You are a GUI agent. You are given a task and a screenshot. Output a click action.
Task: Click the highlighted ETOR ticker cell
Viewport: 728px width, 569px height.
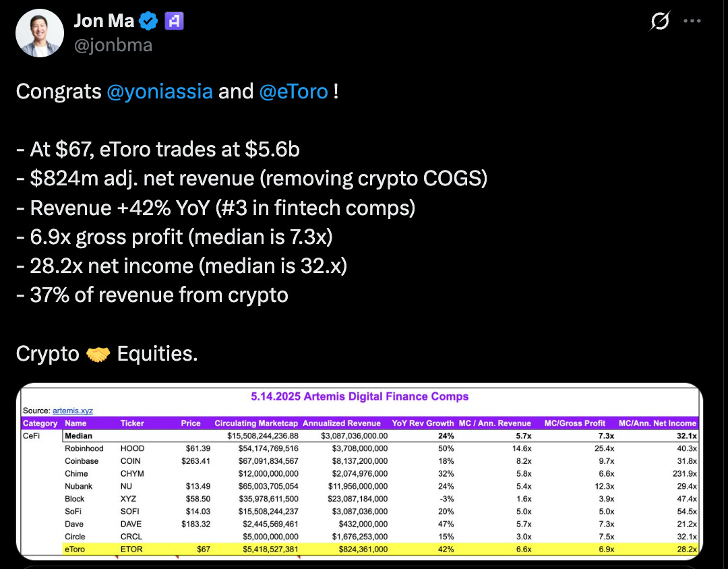(131, 549)
